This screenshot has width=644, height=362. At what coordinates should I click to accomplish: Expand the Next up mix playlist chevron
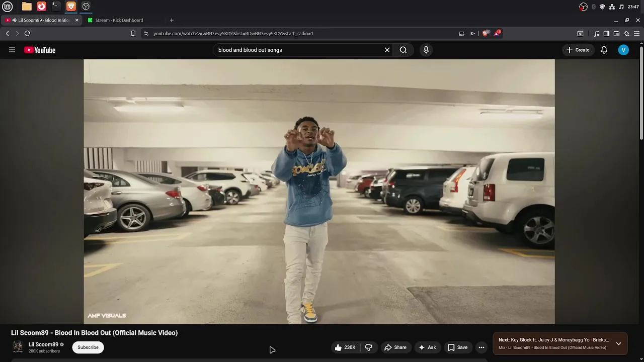(x=618, y=344)
